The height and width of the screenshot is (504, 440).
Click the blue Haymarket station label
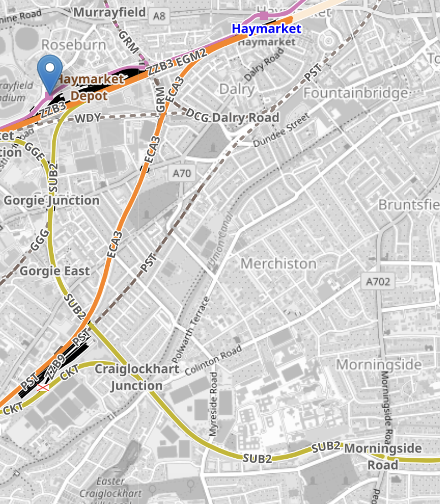(266, 29)
